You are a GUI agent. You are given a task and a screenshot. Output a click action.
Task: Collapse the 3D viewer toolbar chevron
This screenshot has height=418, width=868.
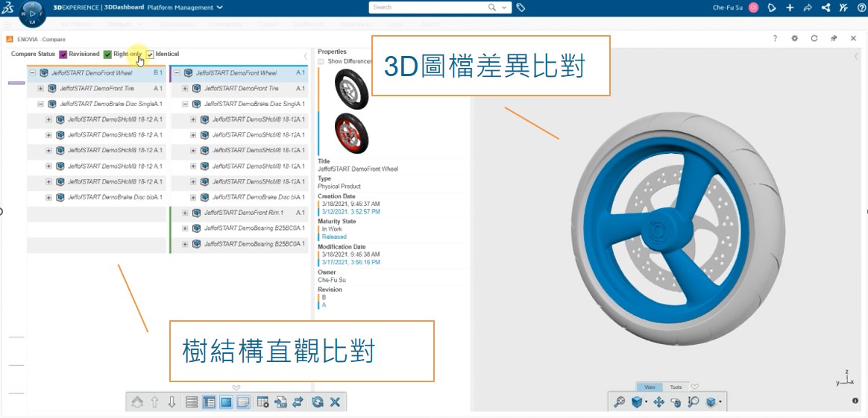tap(695, 387)
